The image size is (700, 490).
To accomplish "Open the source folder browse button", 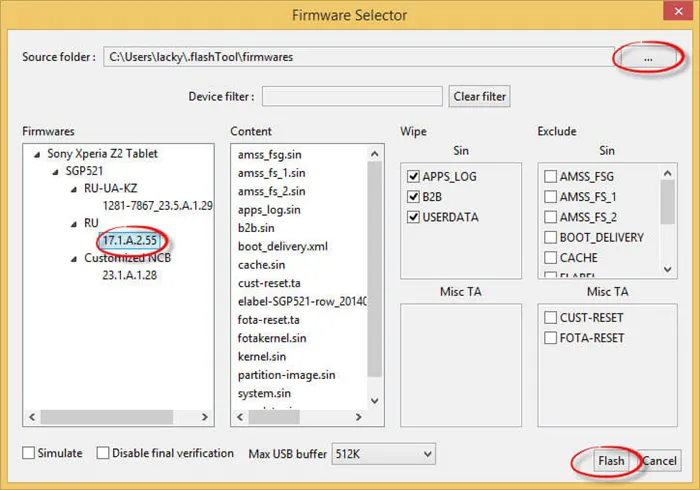I will (648, 58).
